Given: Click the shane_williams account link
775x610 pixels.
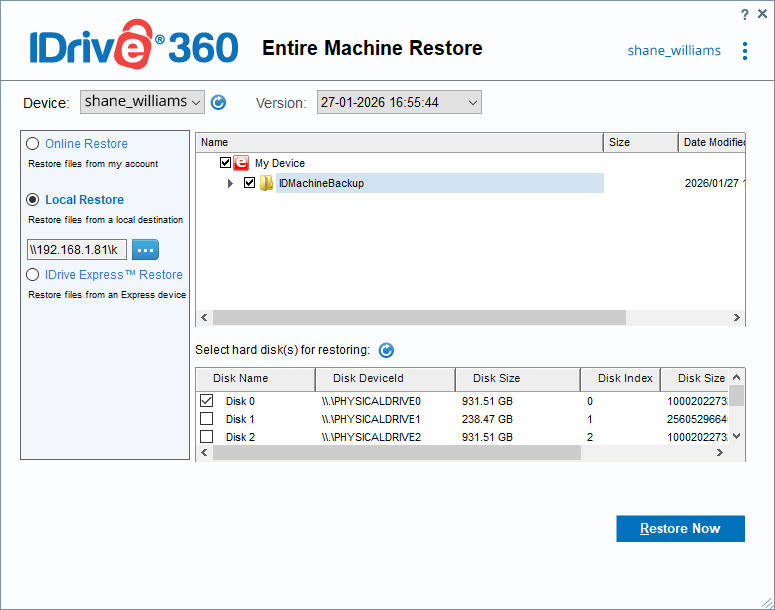Looking at the screenshot, I should coord(673,51).
